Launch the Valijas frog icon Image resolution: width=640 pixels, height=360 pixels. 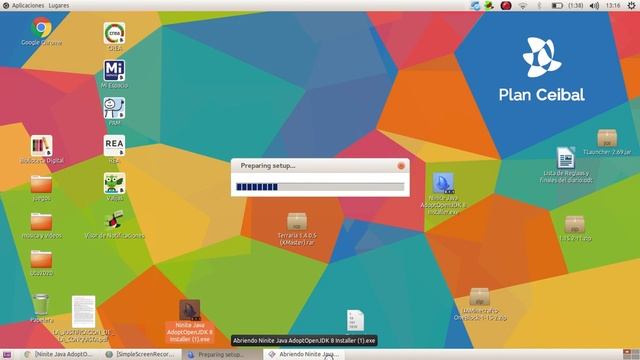pyautogui.click(x=114, y=183)
